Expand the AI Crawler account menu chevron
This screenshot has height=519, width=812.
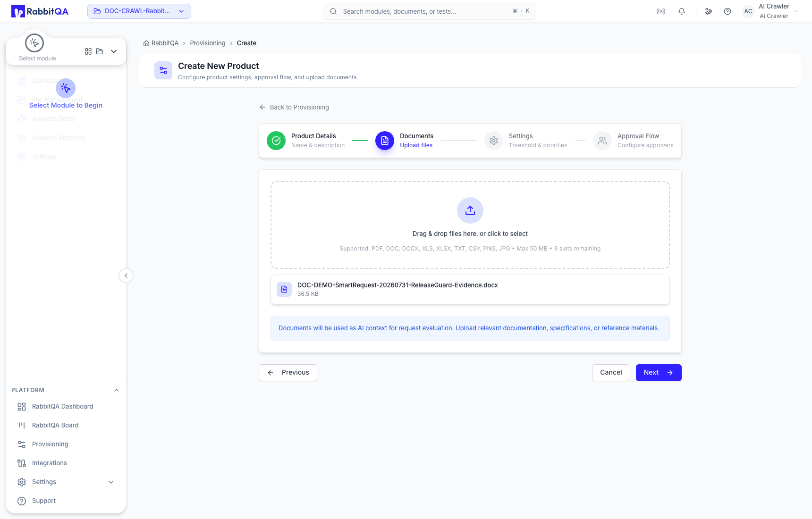click(796, 11)
